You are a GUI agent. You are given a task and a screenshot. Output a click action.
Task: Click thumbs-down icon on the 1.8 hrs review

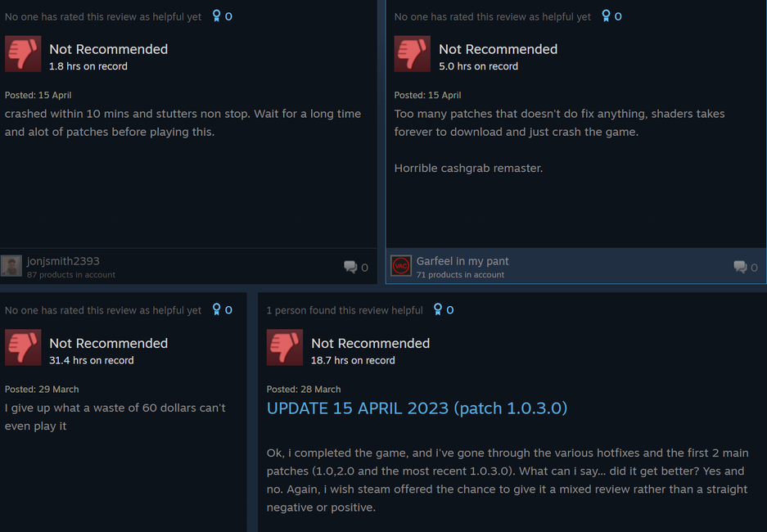click(x=23, y=54)
